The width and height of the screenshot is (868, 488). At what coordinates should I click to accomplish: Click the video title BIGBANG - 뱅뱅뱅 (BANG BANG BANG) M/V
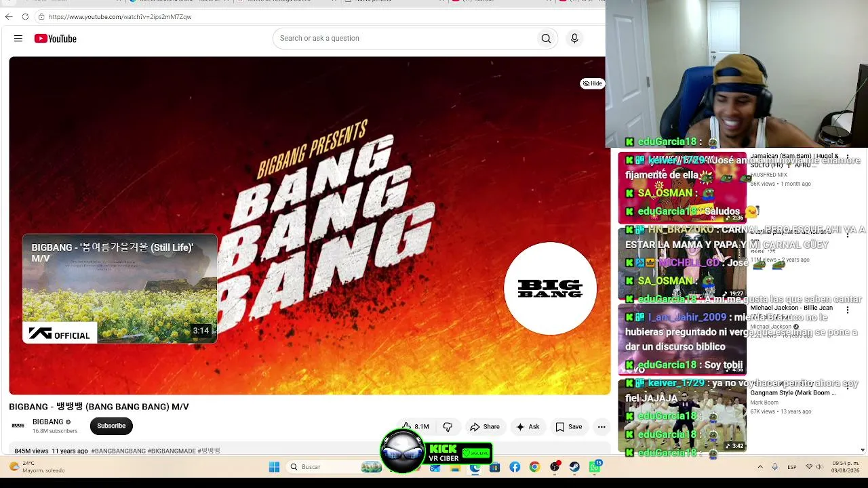pyautogui.click(x=99, y=407)
